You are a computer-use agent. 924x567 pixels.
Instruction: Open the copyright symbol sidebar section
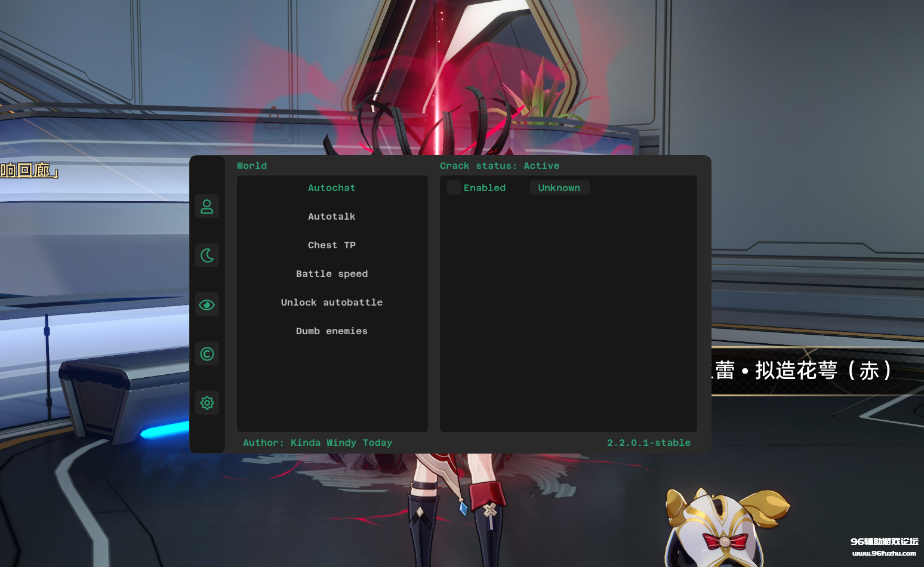(x=207, y=354)
